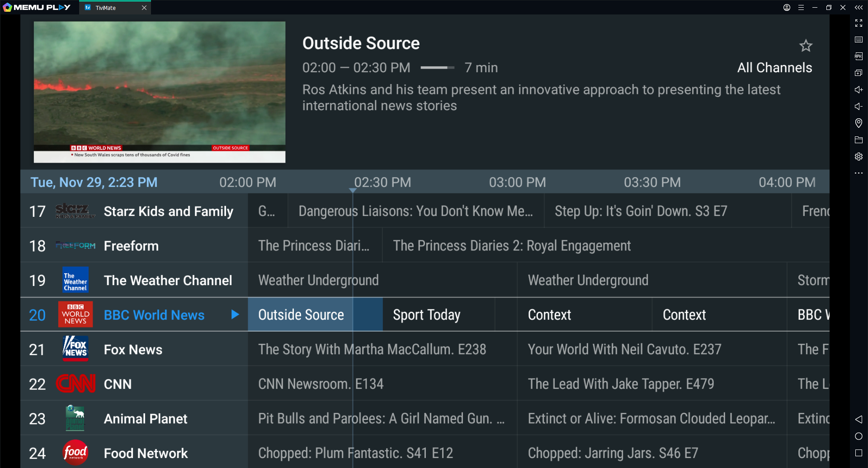Viewport: 868px width, 468px height.
Task: Open the keyboard mapping icon in sidebar
Action: [x=859, y=40]
